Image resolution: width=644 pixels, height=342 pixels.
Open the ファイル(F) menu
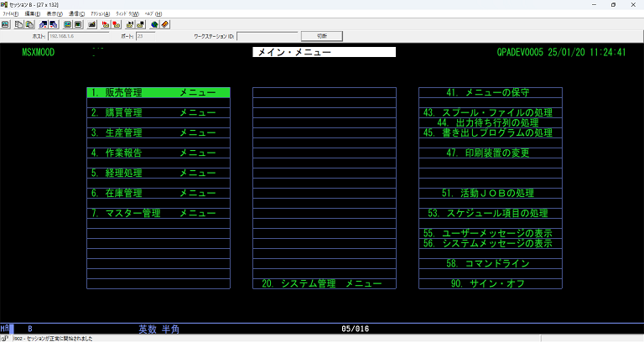click(10, 14)
